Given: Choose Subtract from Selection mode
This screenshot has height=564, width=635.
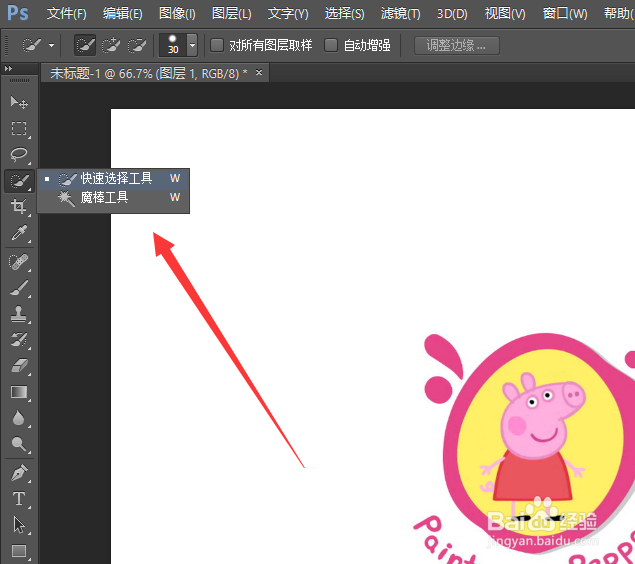Looking at the screenshot, I should [137, 45].
